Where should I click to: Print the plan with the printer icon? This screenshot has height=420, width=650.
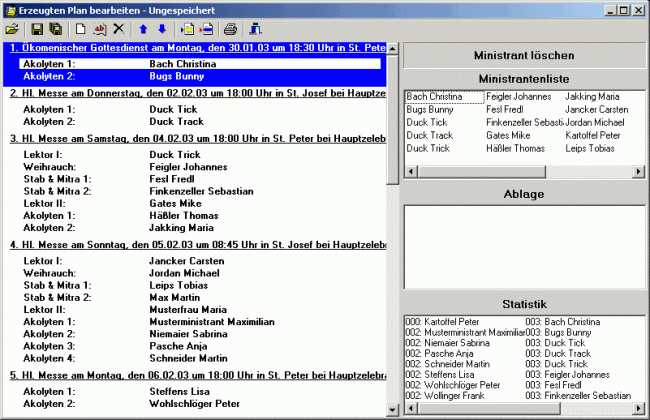tap(230, 29)
